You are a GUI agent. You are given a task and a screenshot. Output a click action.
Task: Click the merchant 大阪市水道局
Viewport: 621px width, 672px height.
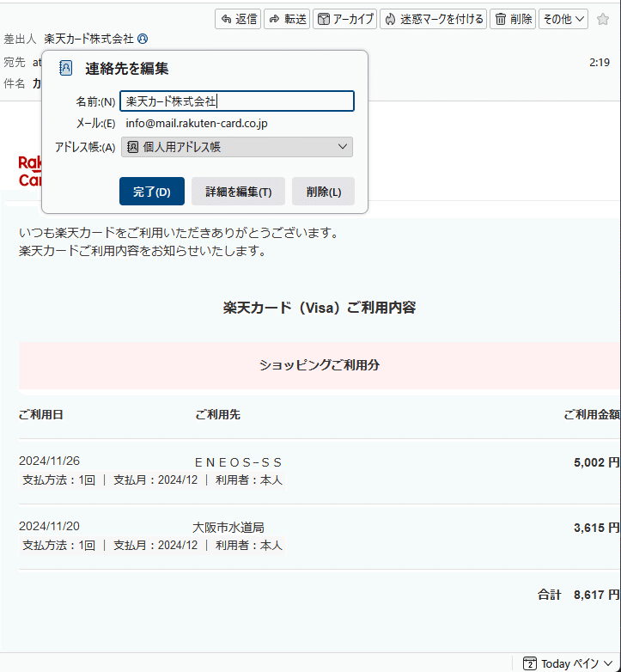[x=228, y=528]
